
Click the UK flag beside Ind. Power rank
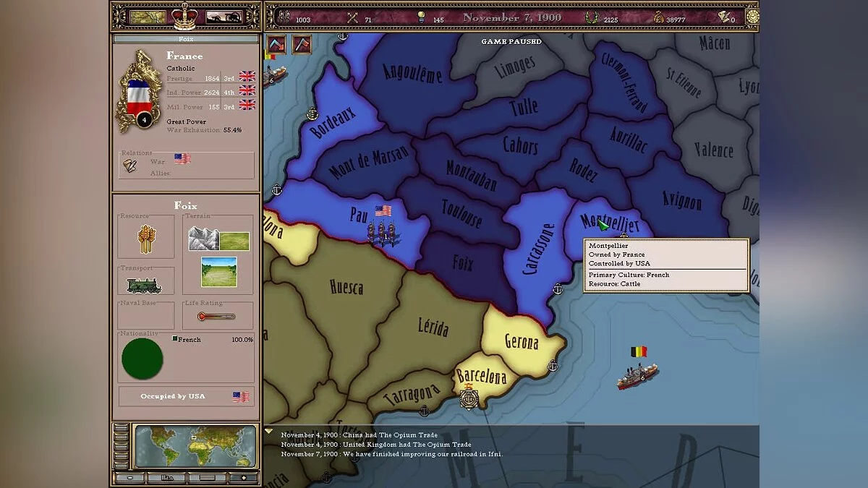(x=247, y=90)
